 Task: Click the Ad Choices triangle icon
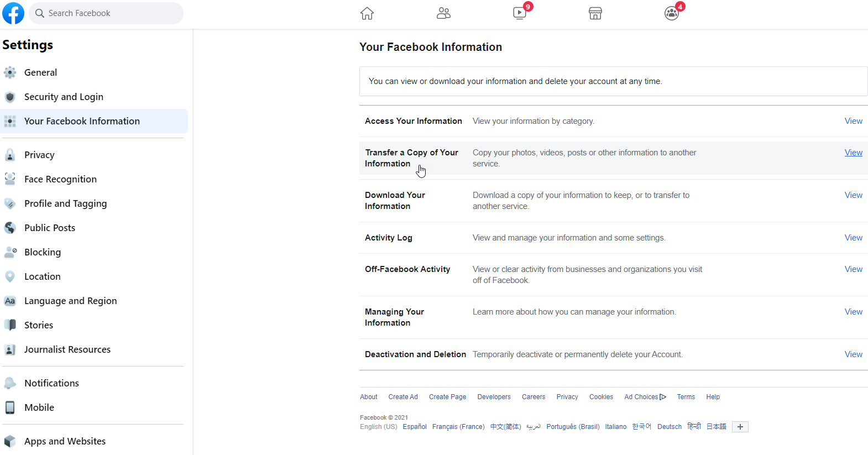pos(663,397)
